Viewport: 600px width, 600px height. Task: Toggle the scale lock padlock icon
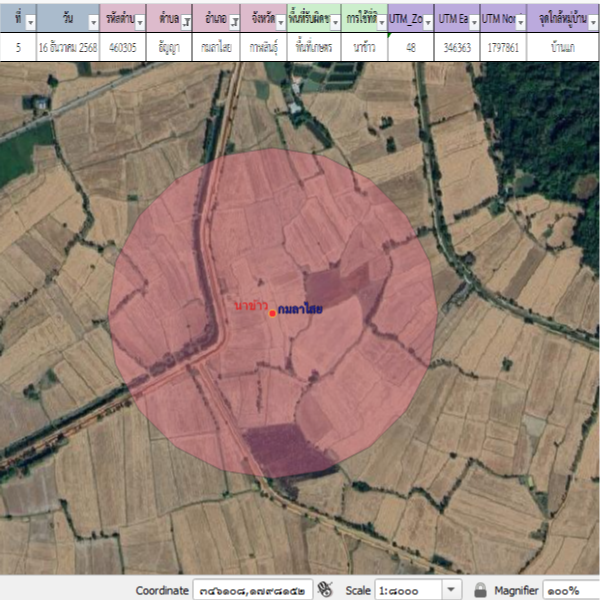(480, 590)
